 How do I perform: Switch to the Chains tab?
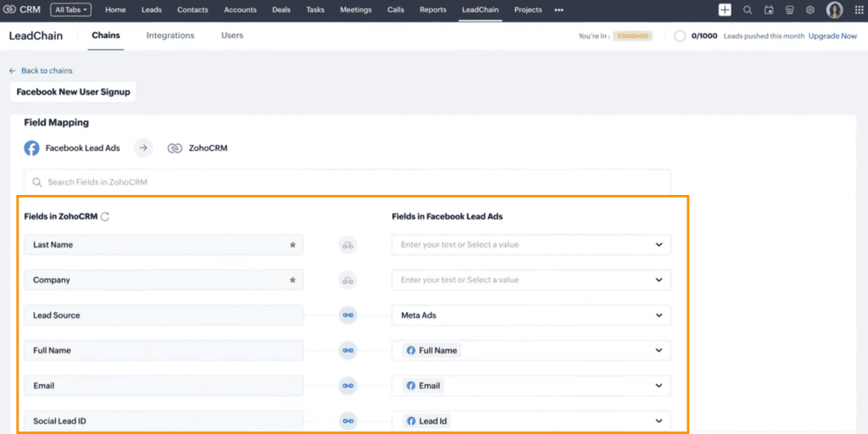(106, 36)
